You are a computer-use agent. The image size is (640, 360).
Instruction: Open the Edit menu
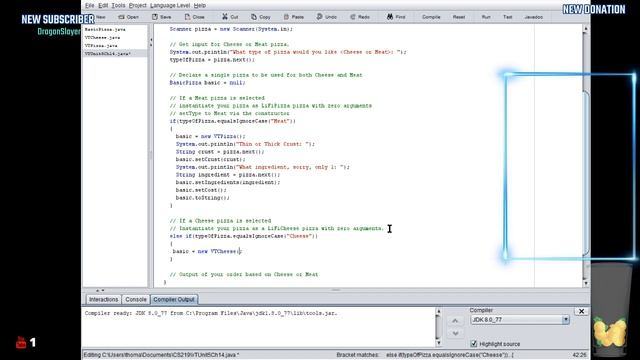(103, 5)
